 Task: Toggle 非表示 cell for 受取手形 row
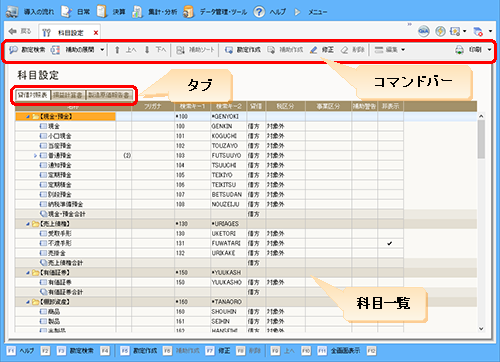[x=390, y=234]
